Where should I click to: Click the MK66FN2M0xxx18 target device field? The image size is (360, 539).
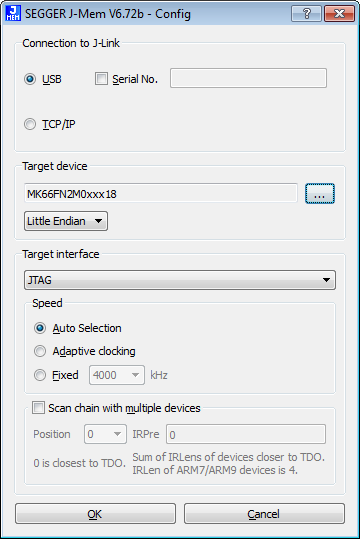click(161, 194)
